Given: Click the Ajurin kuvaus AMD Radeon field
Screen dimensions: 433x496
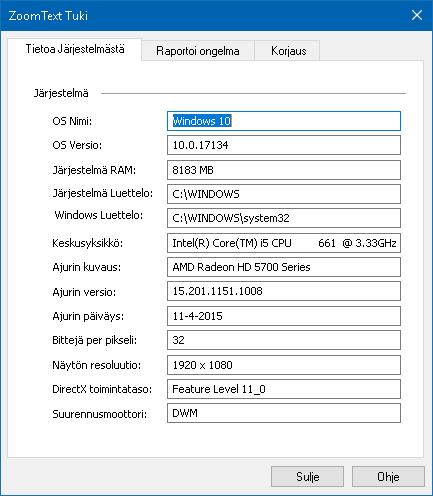Looking at the screenshot, I should click(284, 267).
